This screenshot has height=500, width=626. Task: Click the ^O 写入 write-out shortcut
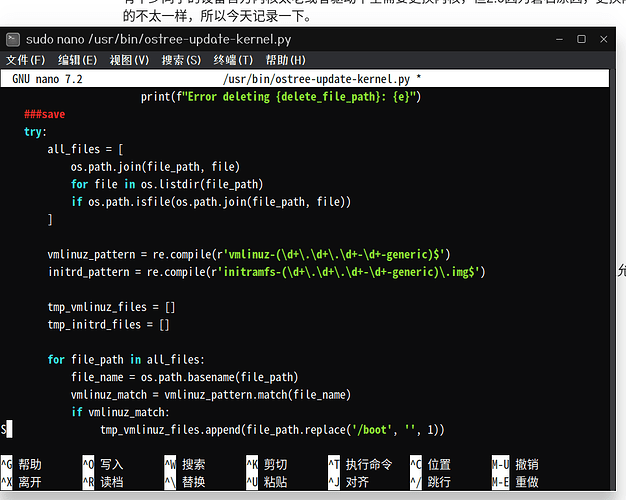(x=103, y=465)
